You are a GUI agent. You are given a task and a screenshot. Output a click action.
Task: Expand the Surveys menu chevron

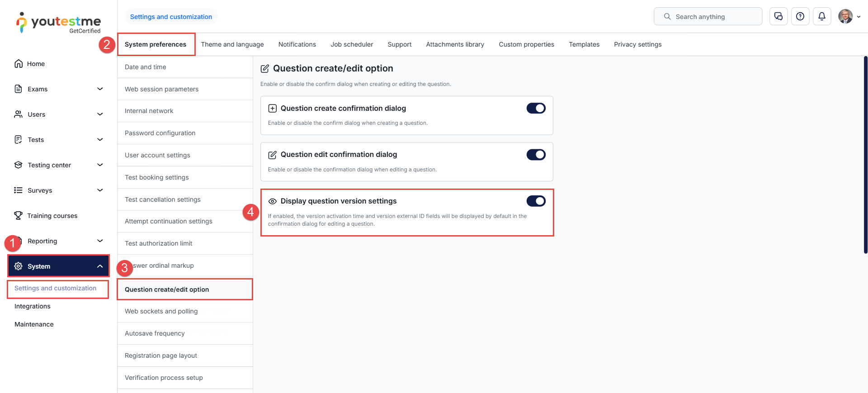click(100, 190)
